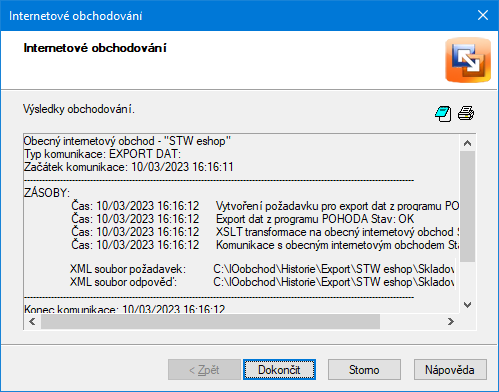Click 'Konec komunikace' timestamp line
This screenshot has height=392, width=499.
(125, 309)
